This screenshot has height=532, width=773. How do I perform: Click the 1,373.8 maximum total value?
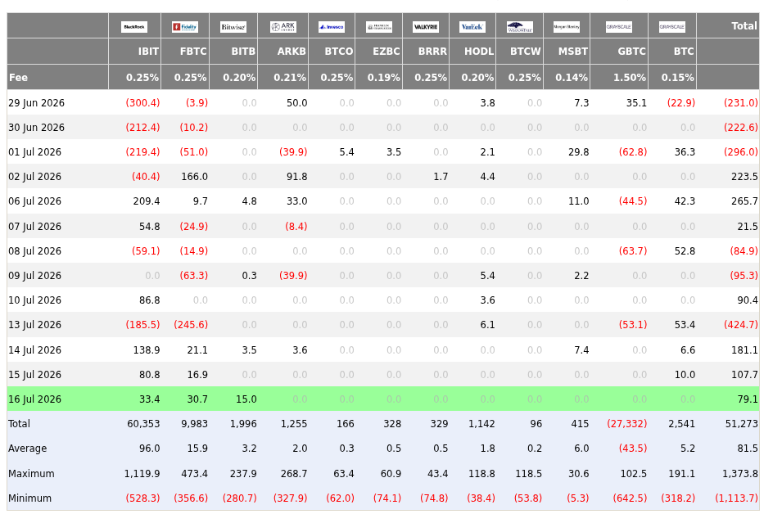pos(740,473)
